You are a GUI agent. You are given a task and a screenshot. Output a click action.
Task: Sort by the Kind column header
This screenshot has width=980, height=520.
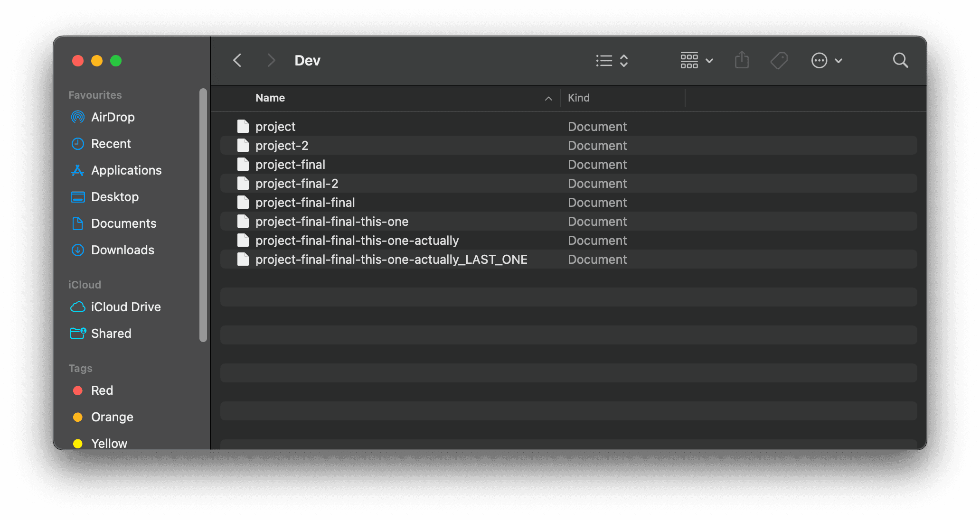578,98
